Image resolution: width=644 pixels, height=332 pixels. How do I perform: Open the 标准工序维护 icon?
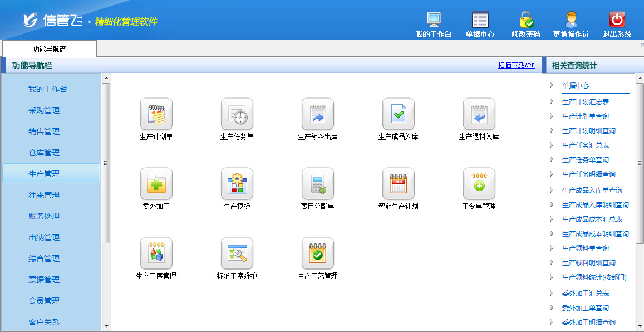click(x=237, y=253)
